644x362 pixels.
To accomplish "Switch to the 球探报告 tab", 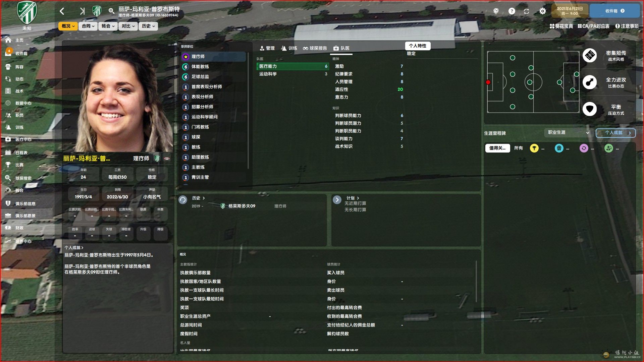I will pos(315,48).
